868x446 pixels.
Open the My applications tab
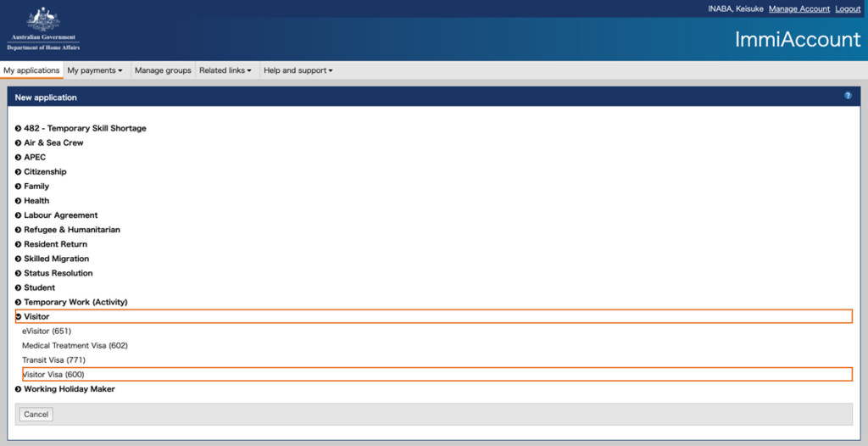point(31,70)
